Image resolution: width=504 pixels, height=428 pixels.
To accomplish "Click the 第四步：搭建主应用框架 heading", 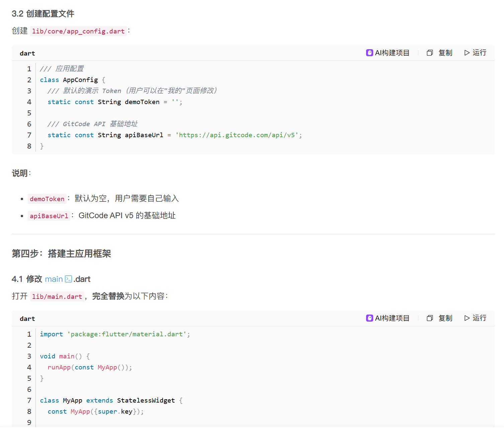I will pyautogui.click(x=62, y=254).
